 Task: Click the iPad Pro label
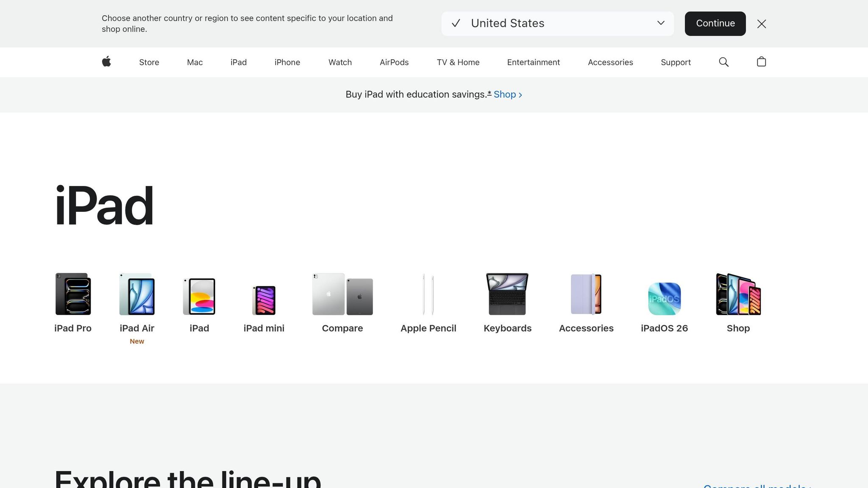pyautogui.click(x=73, y=328)
